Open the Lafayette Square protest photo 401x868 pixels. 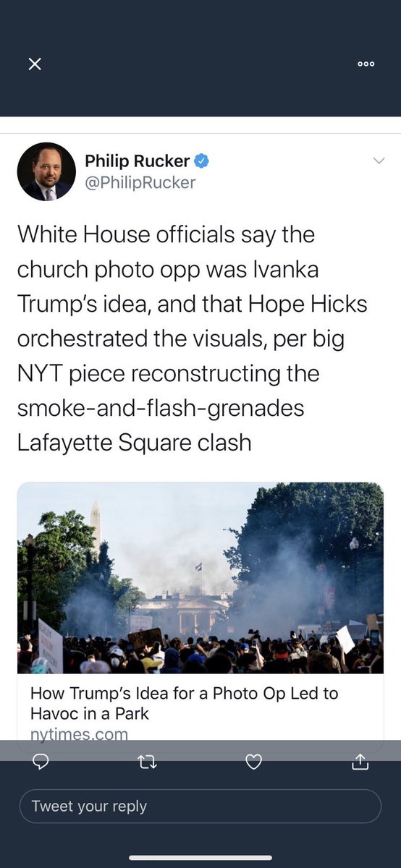point(200,578)
